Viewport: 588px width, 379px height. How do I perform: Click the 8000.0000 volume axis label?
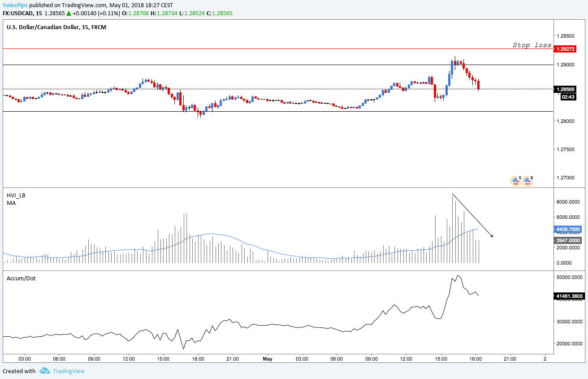pos(567,202)
